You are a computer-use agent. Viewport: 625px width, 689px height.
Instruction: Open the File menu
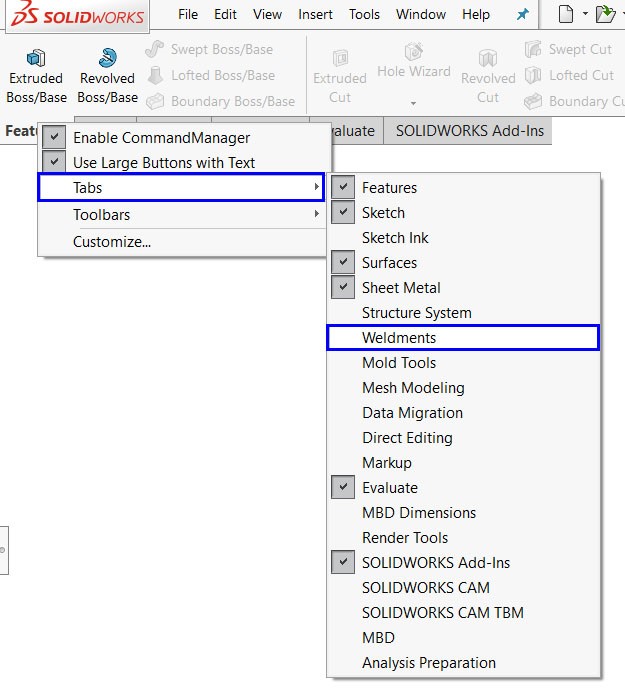pos(188,15)
